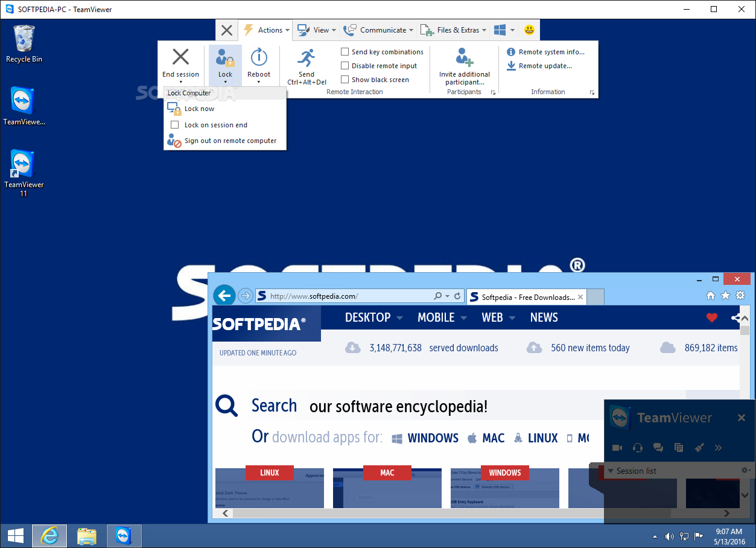
Task: Show hidden system tray icons
Action: click(x=655, y=537)
